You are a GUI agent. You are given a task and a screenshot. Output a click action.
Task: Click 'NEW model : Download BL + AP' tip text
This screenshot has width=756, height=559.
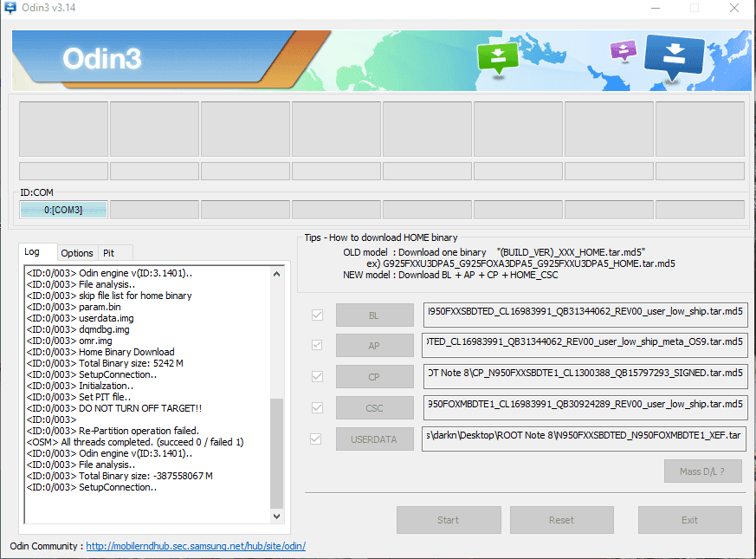point(450,275)
